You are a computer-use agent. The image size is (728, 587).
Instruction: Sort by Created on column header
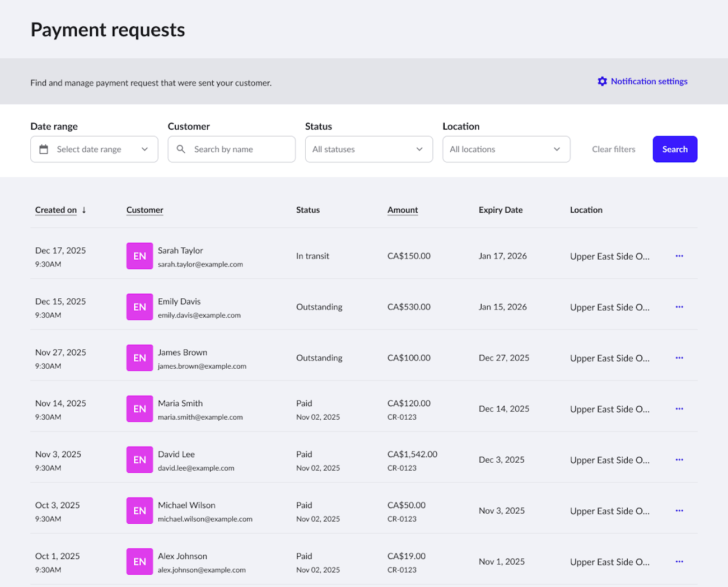tap(56, 210)
